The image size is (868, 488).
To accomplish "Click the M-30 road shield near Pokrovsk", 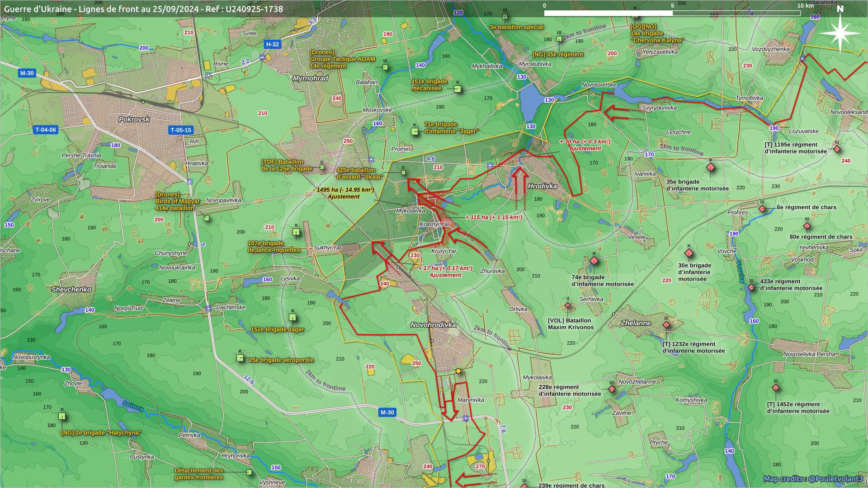I will point(27,73).
